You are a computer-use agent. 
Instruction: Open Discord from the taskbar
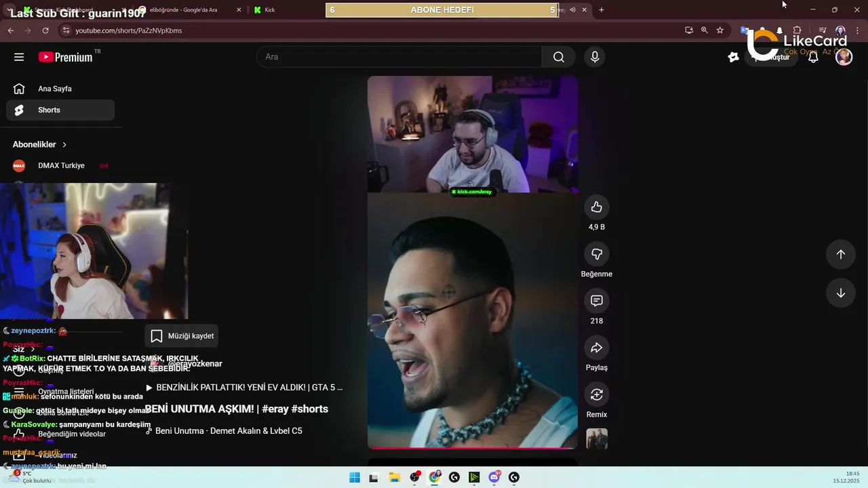tap(494, 477)
